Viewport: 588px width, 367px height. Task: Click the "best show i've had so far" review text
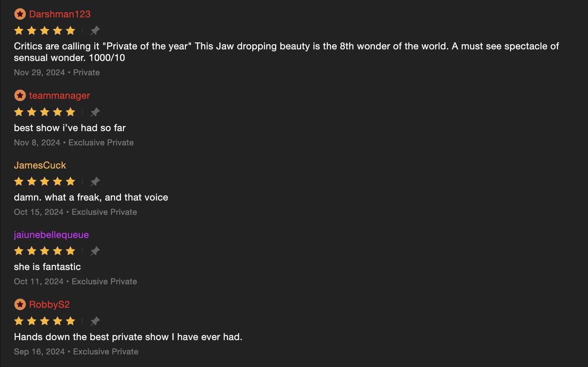(x=70, y=128)
